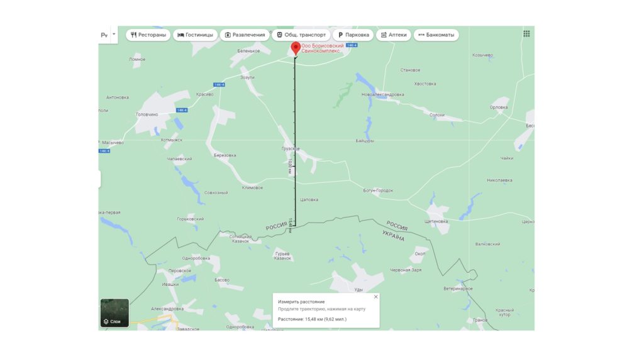Expand the collapsed side panel handle
This screenshot has height=362, width=644.
pos(99,179)
